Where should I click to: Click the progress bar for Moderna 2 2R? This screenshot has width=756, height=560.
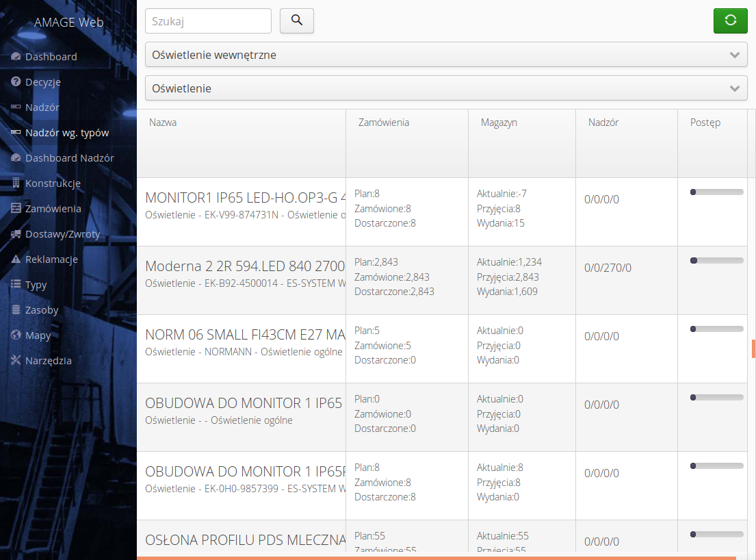point(716,260)
